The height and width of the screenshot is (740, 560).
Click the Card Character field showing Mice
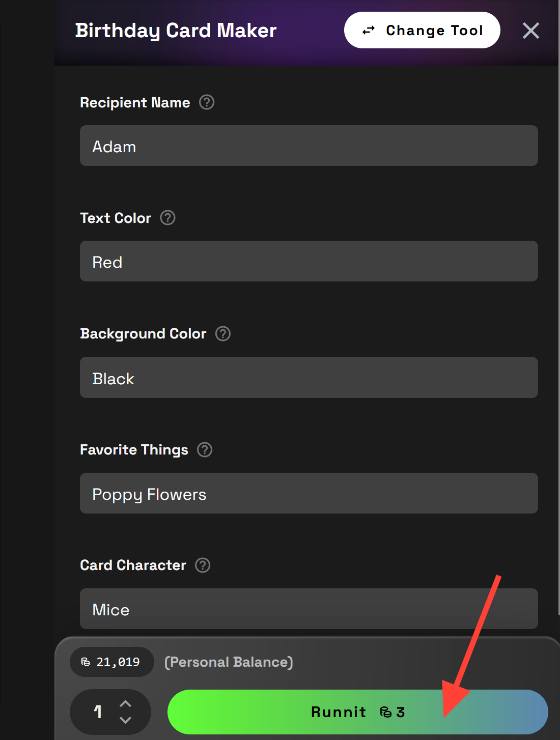pyautogui.click(x=309, y=609)
